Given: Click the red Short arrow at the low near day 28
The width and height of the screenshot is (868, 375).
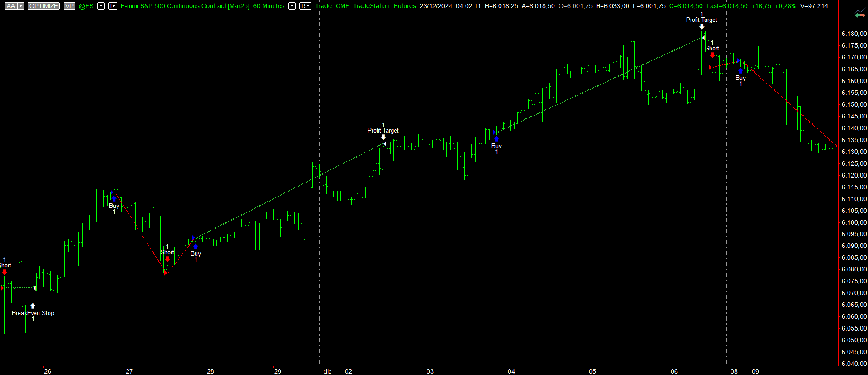Looking at the screenshot, I should [x=167, y=259].
